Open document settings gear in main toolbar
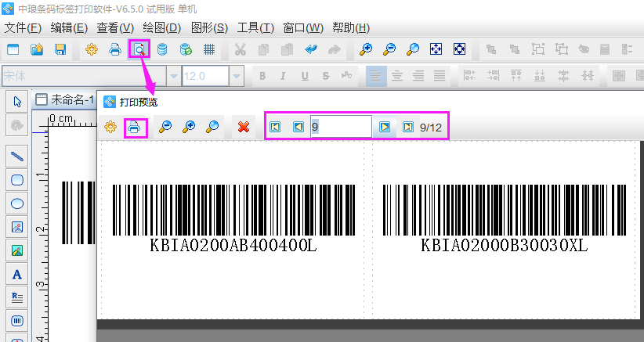Image resolution: width=644 pixels, height=342 pixels. click(92, 49)
